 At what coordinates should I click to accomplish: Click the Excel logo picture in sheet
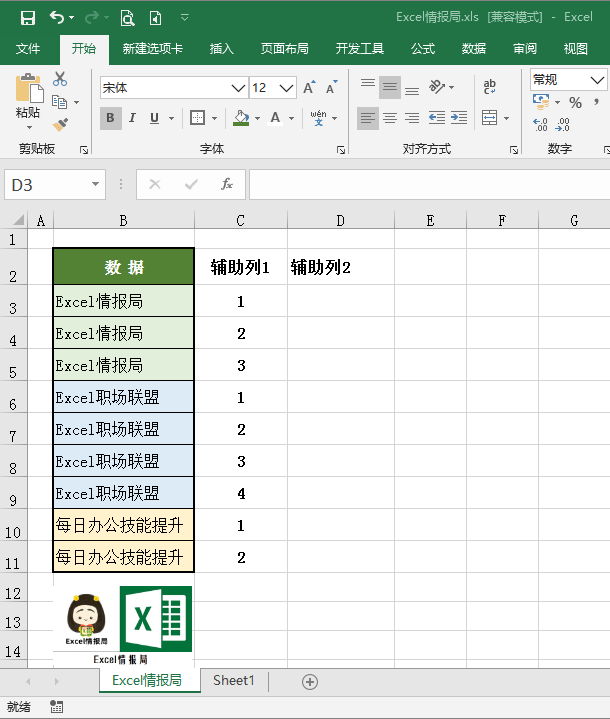coord(156,619)
